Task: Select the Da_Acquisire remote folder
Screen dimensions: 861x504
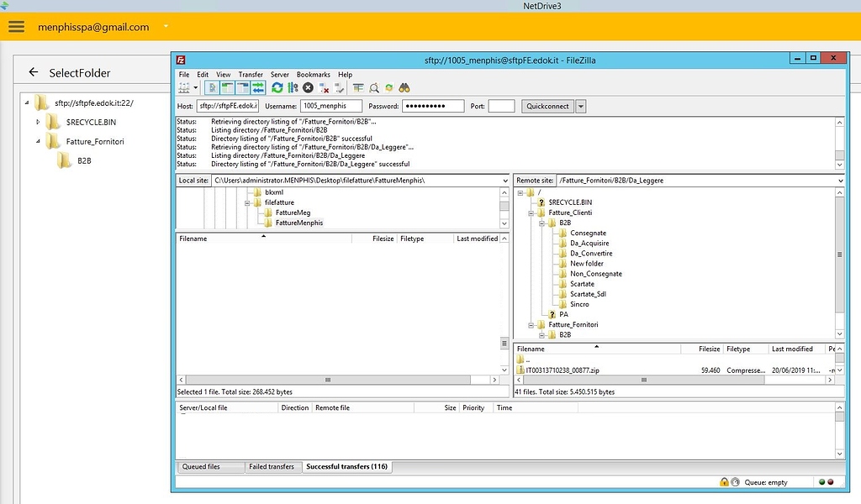Action: click(591, 243)
